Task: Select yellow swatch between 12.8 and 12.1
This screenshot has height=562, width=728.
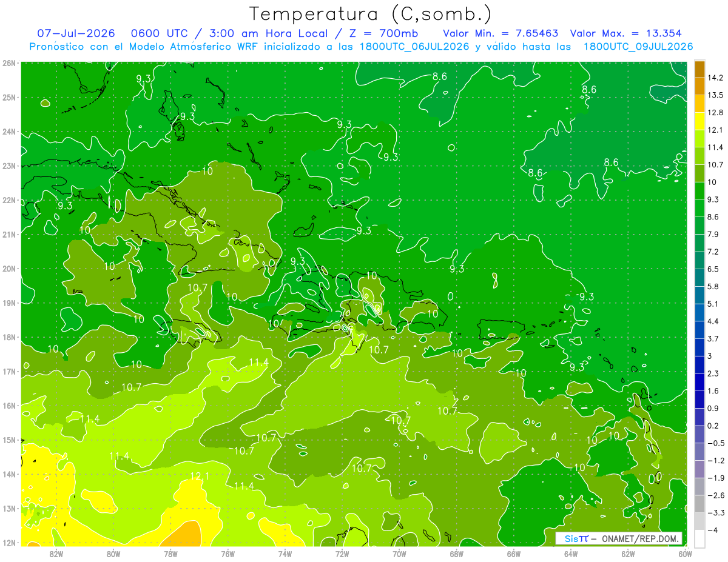Action: (x=699, y=121)
